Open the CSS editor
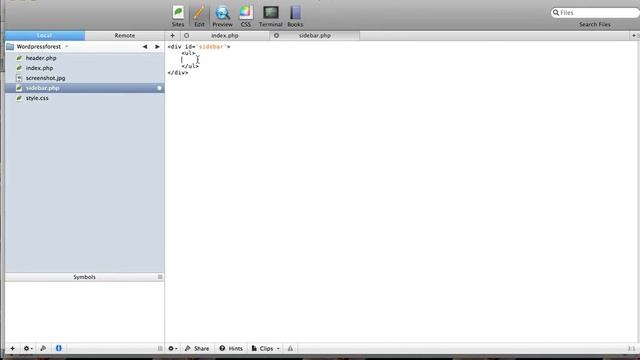Image resolution: width=640 pixels, height=360 pixels. (246, 16)
